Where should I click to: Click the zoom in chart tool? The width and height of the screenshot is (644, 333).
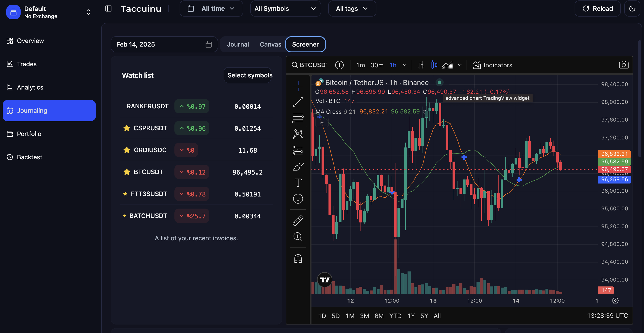[x=298, y=236]
